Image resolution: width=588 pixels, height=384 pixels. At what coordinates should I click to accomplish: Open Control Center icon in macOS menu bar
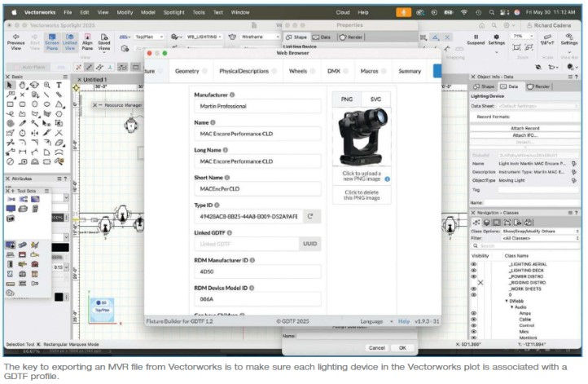[x=504, y=12]
